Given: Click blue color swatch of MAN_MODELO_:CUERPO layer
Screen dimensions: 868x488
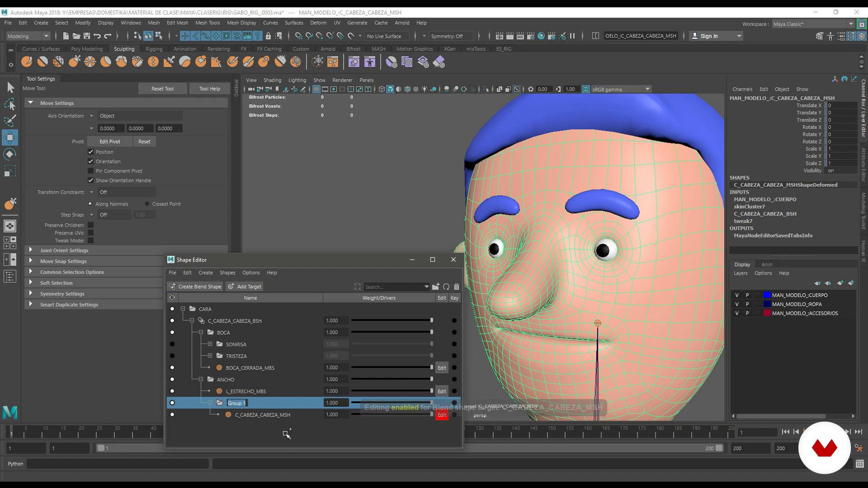Looking at the screenshot, I should click(767, 295).
